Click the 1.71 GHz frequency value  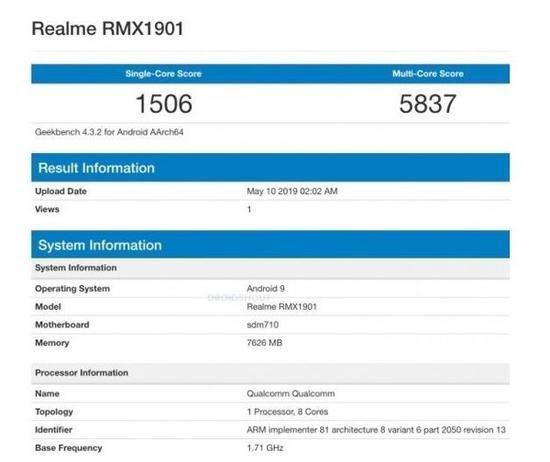click(x=265, y=448)
